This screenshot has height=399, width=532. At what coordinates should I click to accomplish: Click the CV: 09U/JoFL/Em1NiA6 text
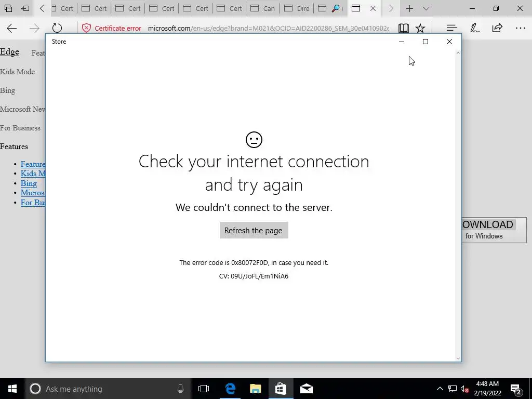254,276
